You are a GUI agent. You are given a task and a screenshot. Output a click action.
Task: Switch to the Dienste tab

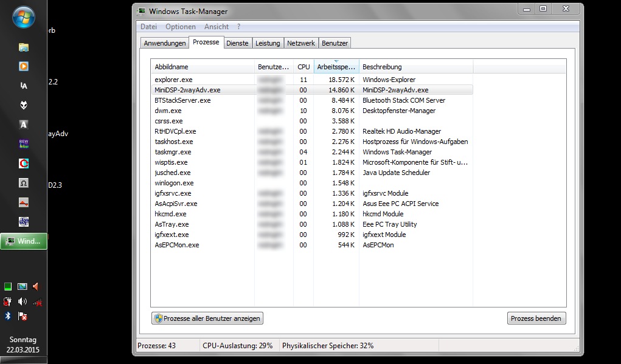pyautogui.click(x=237, y=43)
